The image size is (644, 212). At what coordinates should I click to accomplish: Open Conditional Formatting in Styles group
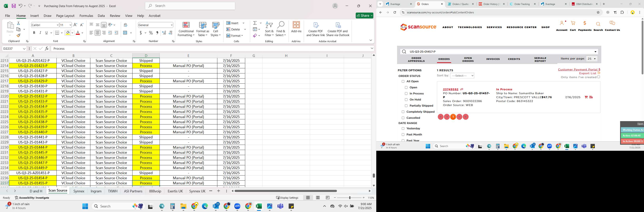[x=186, y=29]
